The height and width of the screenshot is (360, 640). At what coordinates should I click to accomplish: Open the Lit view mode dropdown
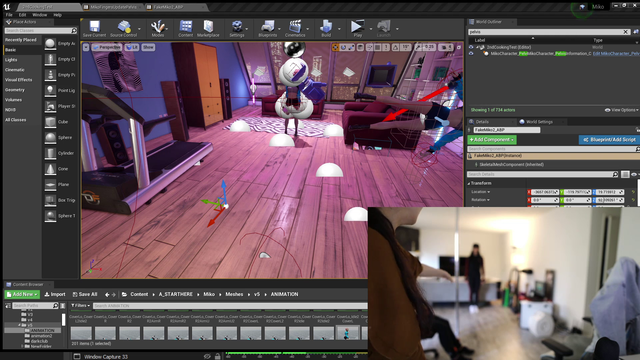pyautogui.click(x=132, y=47)
